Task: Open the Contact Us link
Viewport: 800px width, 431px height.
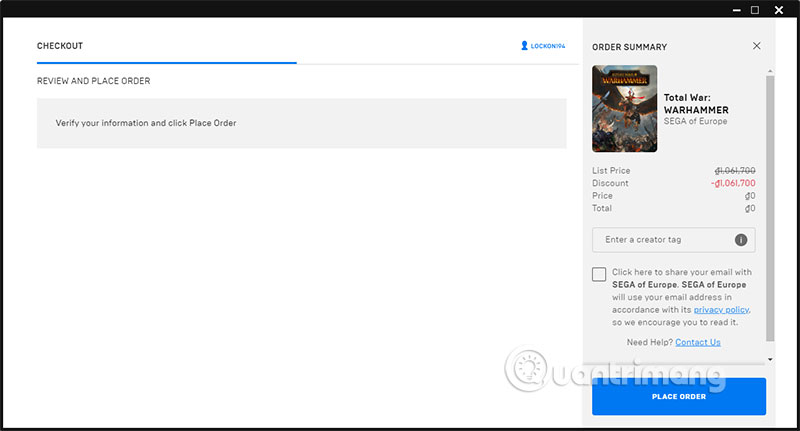Action: [698, 342]
